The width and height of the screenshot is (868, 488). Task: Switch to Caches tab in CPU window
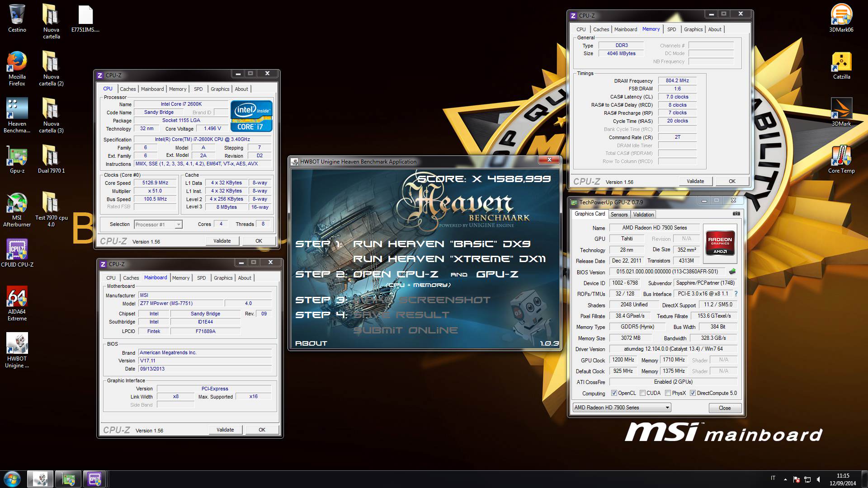click(x=128, y=89)
